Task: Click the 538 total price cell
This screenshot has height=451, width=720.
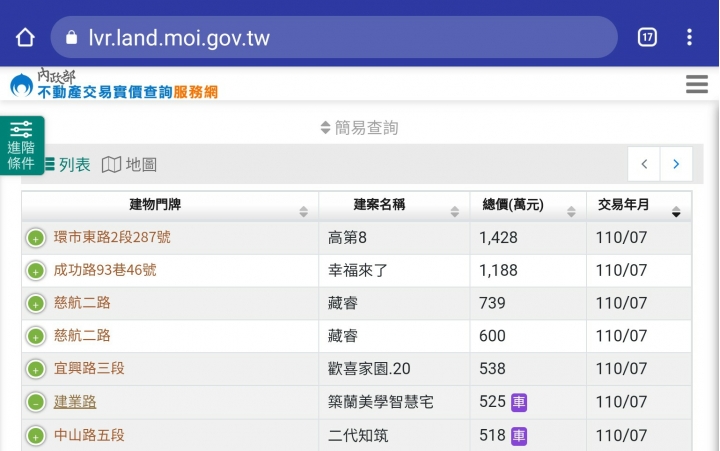Action: pyautogui.click(x=528, y=369)
